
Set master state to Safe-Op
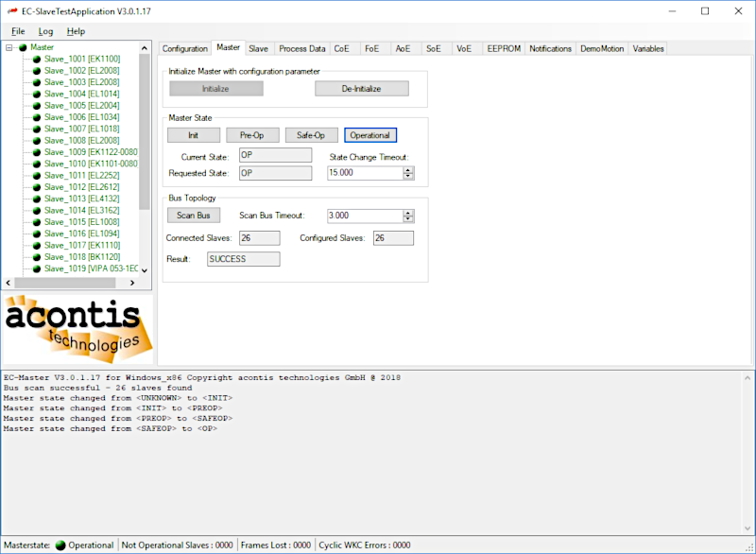309,135
